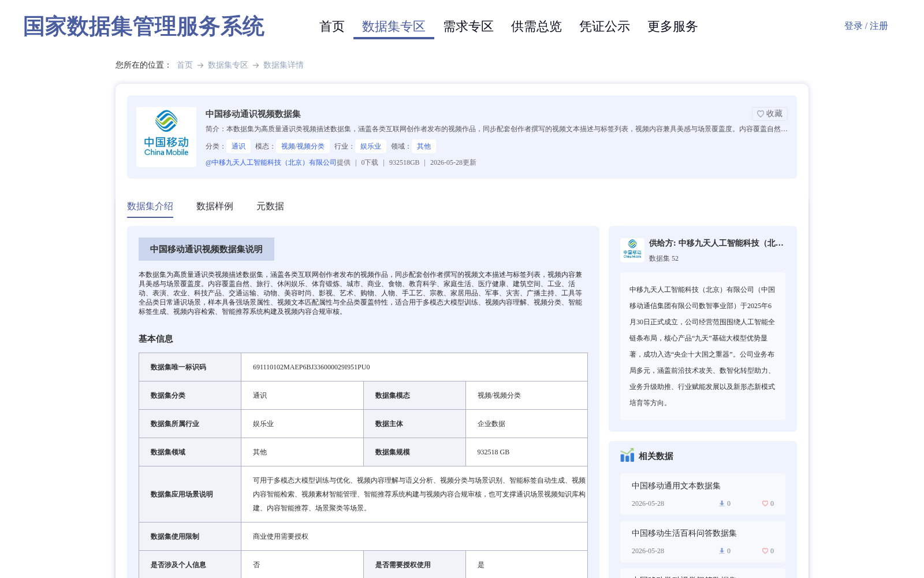Click the 视频/视频分类 modality tag
Viewport: 924px width, 578px height.
click(x=303, y=146)
